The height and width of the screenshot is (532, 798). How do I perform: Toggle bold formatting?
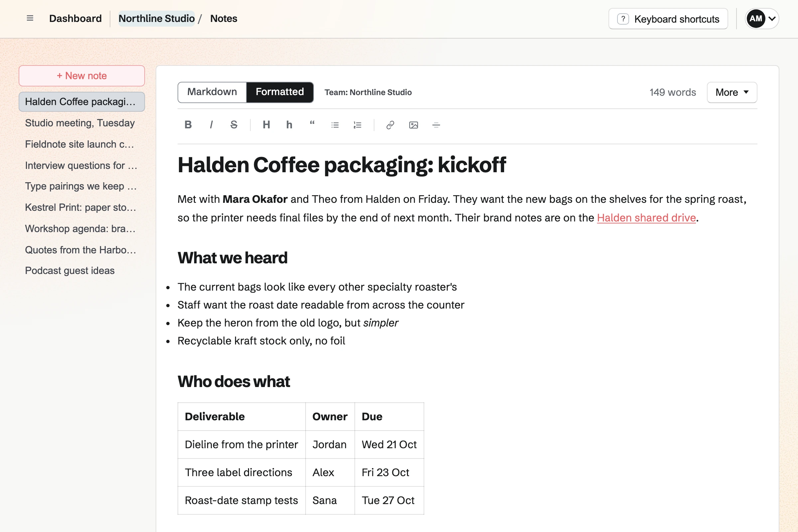[188, 125]
